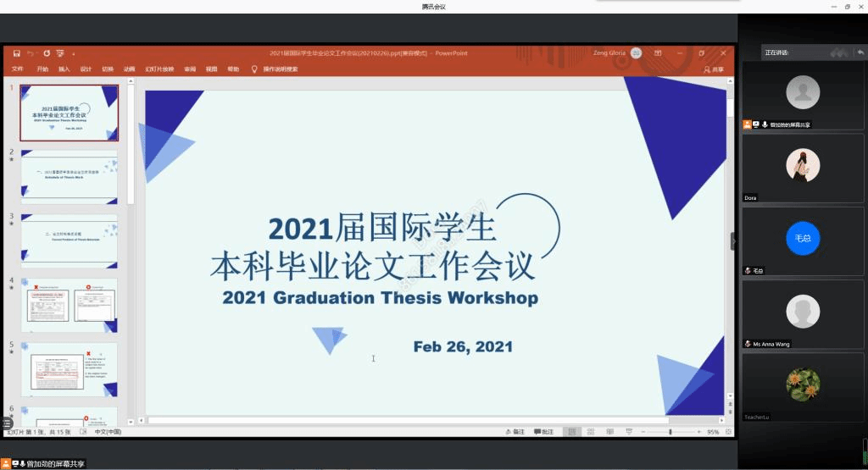Switch to the 幻灯片放映 ribbon tab
The height and width of the screenshot is (470, 868).
pyautogui.click(x=159, y=69)
